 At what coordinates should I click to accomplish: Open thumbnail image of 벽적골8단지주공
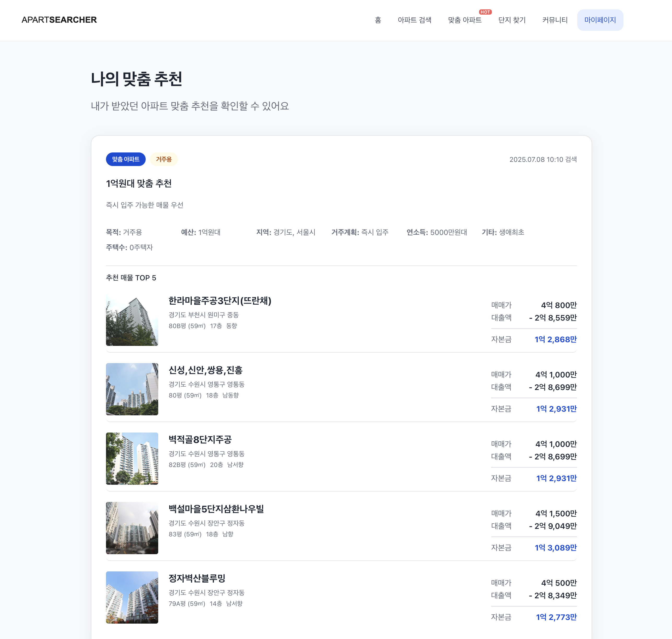pos(132,458)
